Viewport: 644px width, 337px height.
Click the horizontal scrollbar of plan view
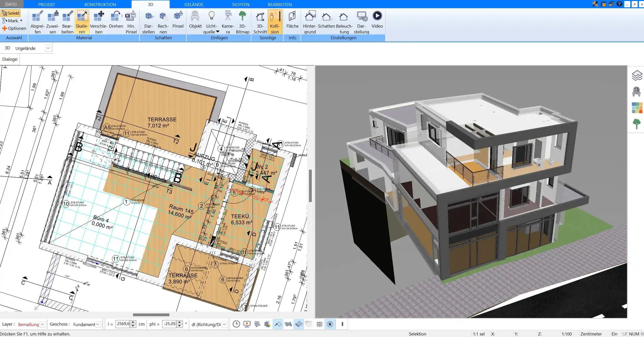click(x=151, y=315)
